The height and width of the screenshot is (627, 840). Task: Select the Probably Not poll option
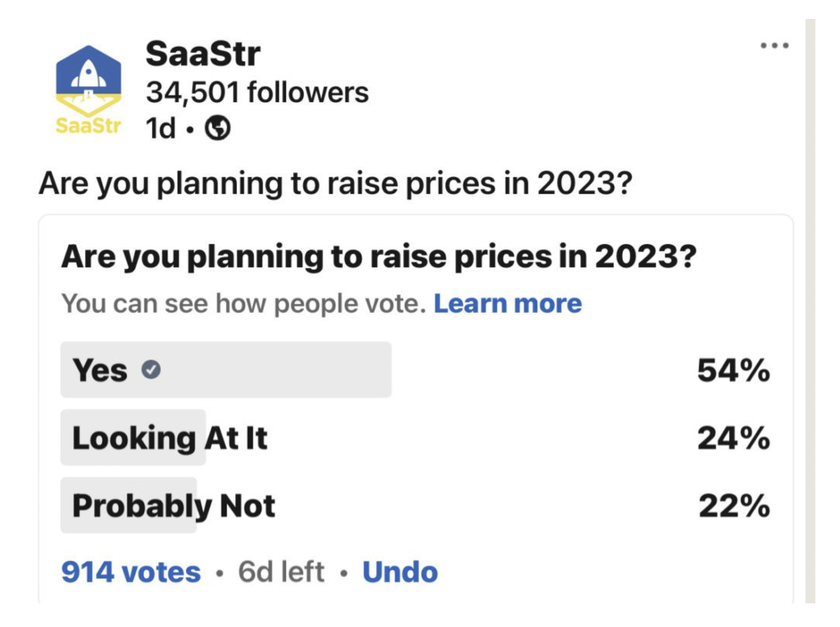point(173,506)
